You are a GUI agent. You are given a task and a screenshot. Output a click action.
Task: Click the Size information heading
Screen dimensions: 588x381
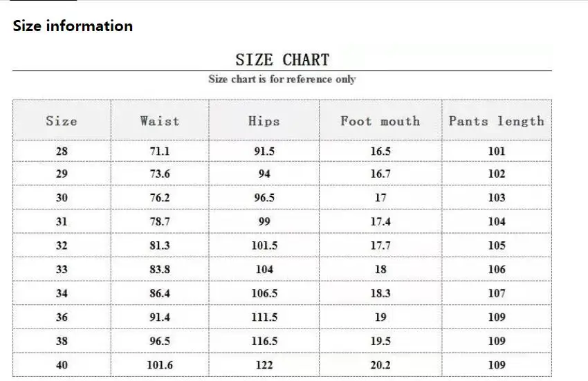(x=73, y=26)
